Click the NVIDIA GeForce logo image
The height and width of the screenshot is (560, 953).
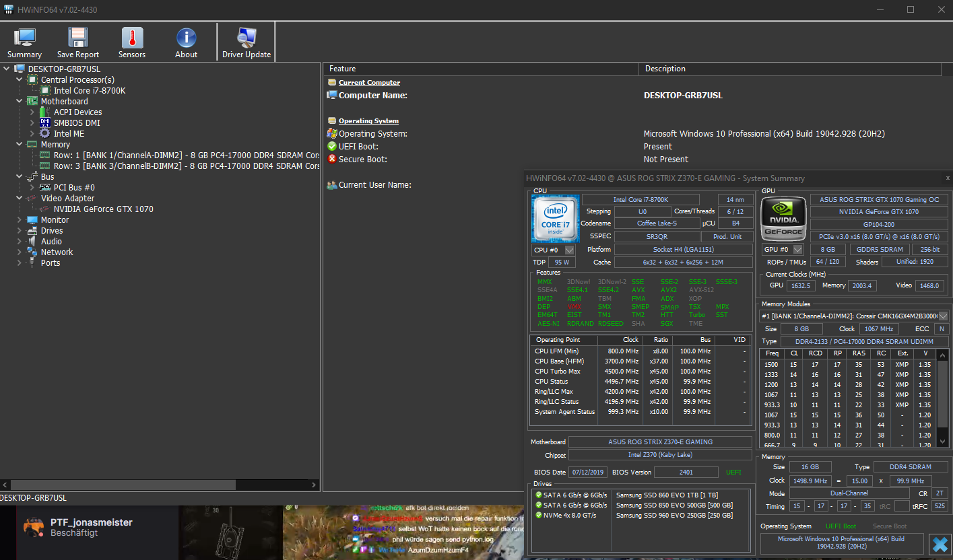(784, 218)
